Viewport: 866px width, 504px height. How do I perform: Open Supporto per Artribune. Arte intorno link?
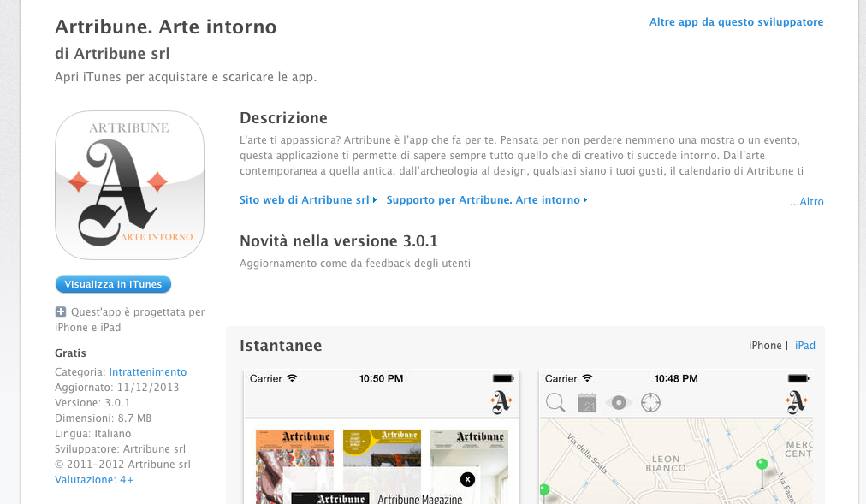point(487,200)
